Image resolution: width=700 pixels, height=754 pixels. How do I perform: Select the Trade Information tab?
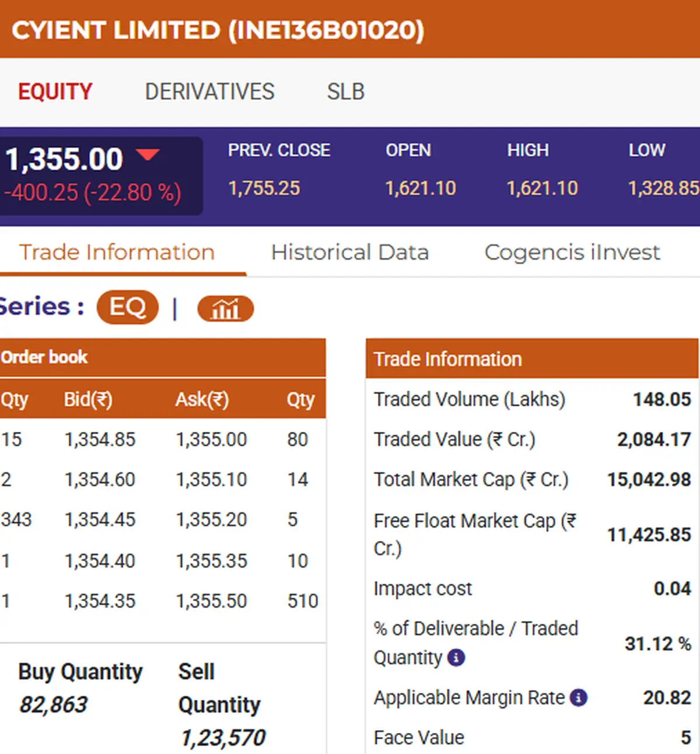click(x=117, y=252)
